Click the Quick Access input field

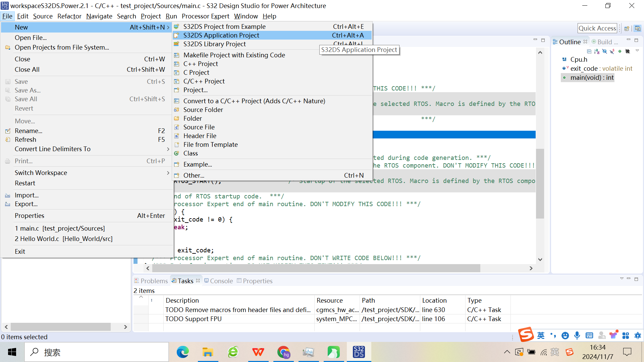[x=597, y=28]
